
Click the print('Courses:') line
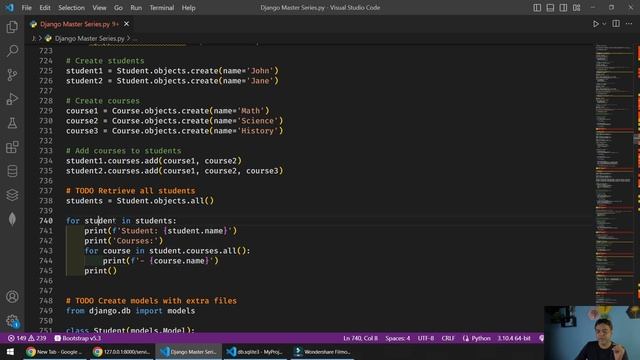(x=124, y=241)
